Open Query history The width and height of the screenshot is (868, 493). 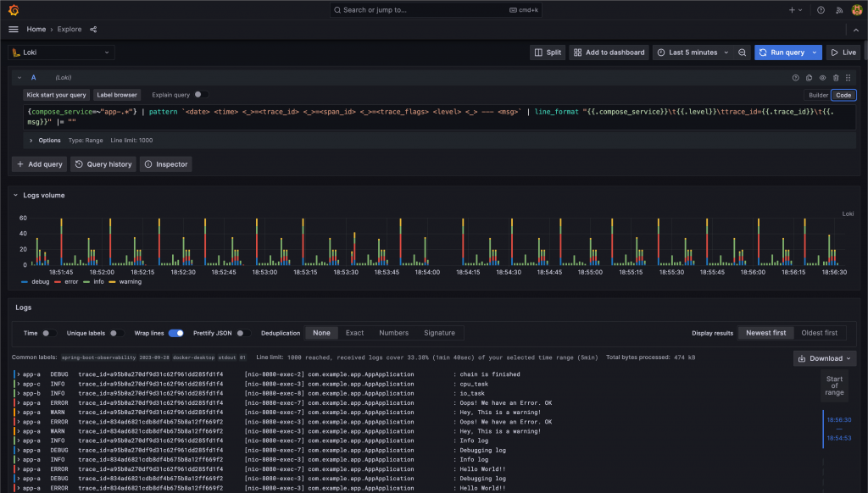pyautogui.click(x=103, y=164)
